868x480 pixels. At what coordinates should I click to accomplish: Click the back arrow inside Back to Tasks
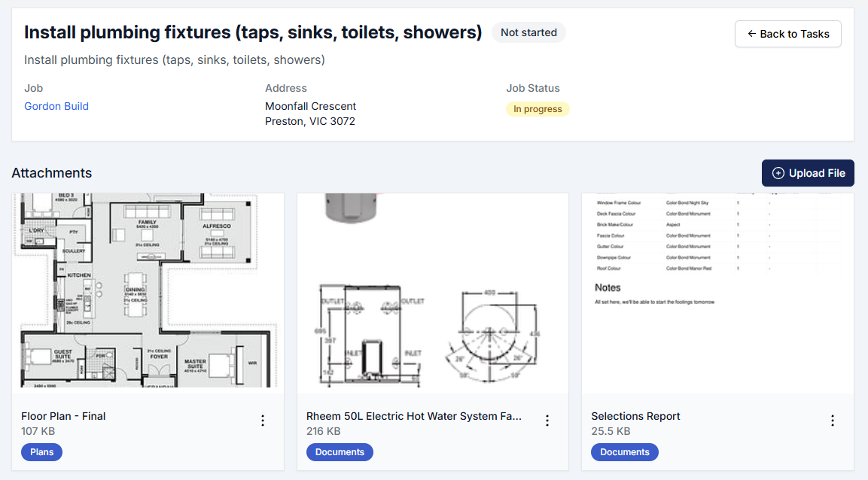pos(751,34)
